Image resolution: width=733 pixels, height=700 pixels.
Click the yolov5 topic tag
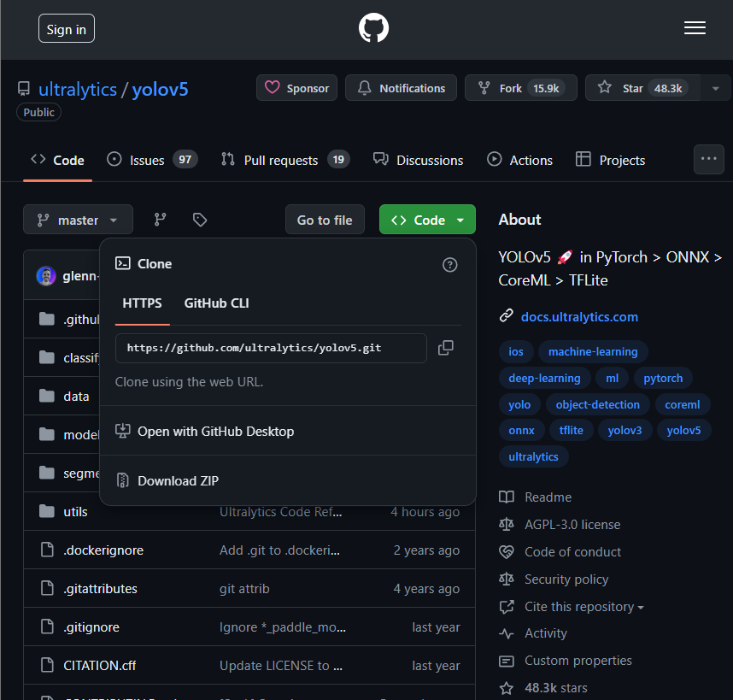[x=683, y=430]
